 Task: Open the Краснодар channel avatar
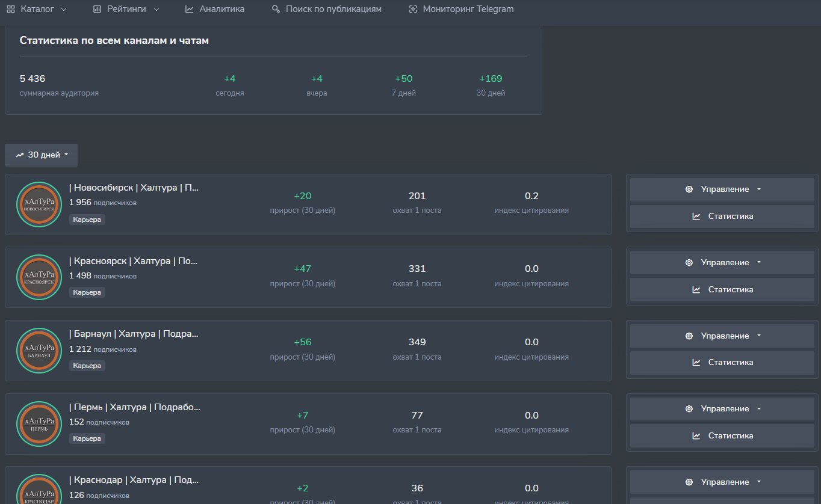tap(39, 489)
